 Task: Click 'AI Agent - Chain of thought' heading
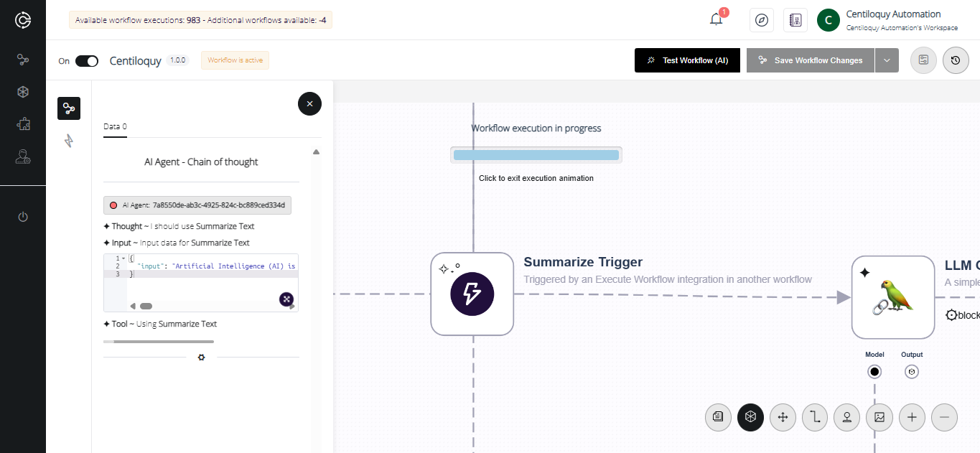(201, 162)
